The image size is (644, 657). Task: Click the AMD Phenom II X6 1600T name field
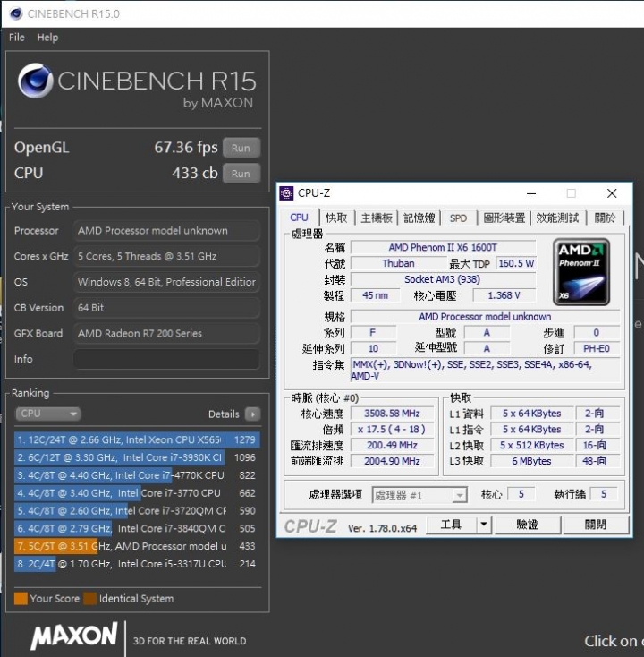(x=443, y=247)
